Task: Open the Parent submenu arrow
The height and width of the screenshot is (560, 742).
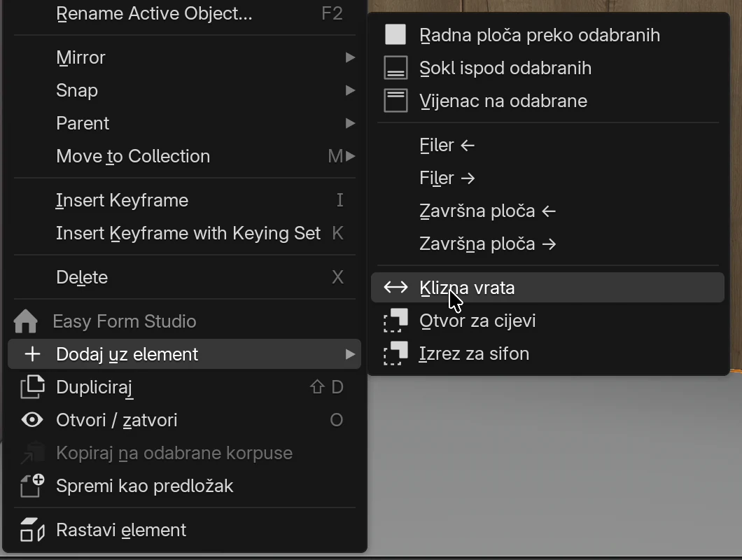Action: (350, 123)
